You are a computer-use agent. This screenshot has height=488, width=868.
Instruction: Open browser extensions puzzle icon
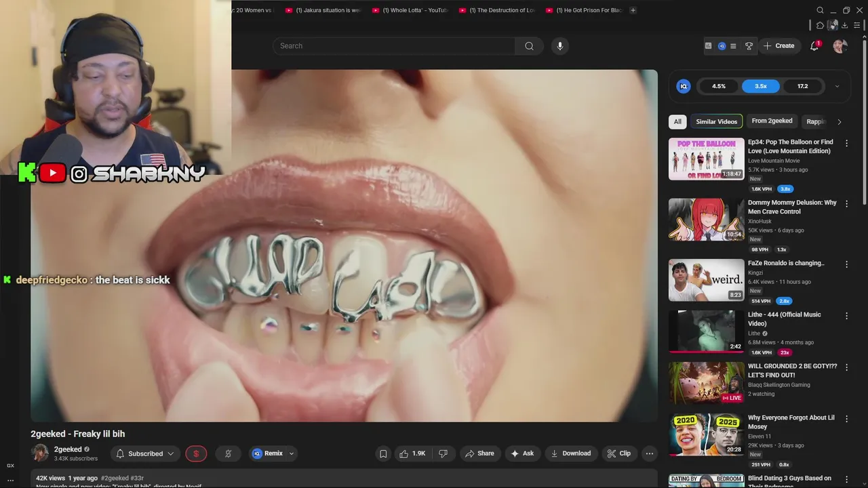(x=820, y=25)
